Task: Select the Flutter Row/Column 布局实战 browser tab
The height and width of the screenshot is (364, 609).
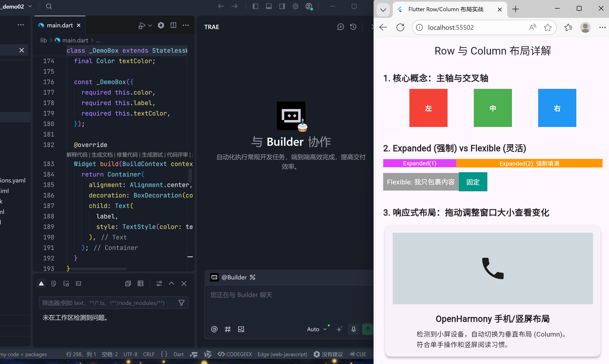Action: [x=445, y=9]
